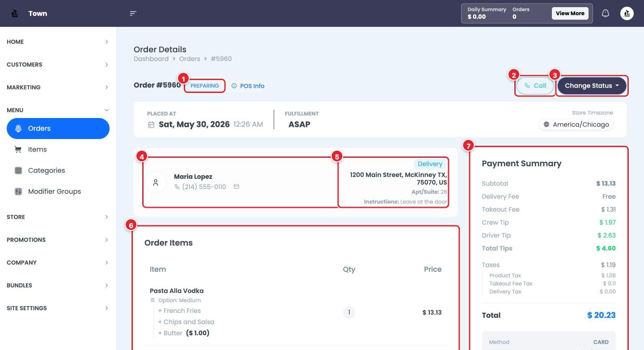Select Items in the sidebar menu
This screenshot has height=350, width=644.
[58, 149]
